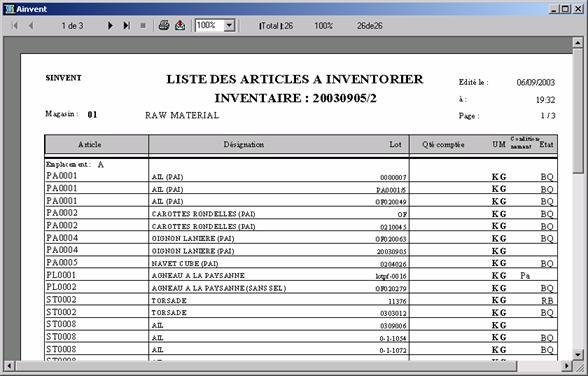
Task: Click lot number '11376'
Action: click(398, 301)
